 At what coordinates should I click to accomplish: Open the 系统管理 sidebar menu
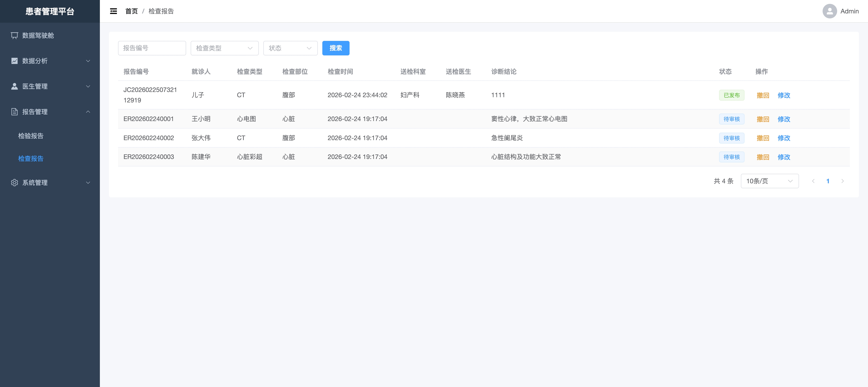(x=50, y=183)
